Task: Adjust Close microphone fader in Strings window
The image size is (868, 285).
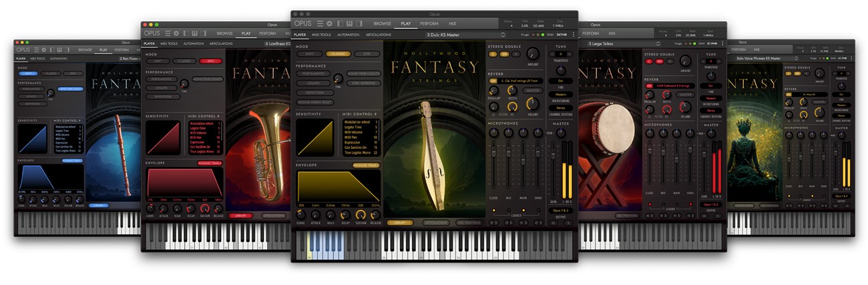Action: 493,153
